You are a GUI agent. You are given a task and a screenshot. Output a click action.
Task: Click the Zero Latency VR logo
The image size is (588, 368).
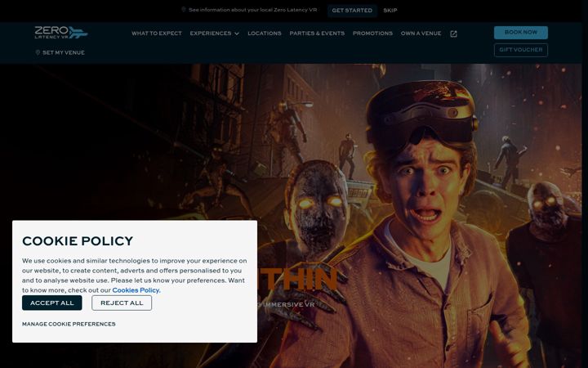point(61,33)
